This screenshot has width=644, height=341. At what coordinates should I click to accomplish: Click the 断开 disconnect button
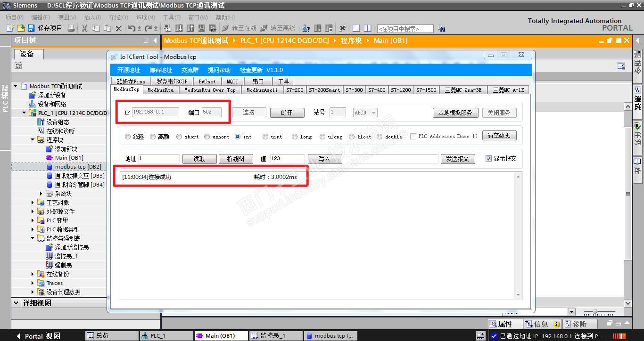click(x=287, y=113)
